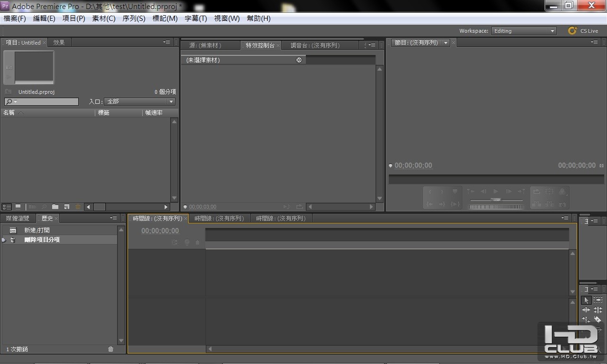
Task: Open the 檔案(F) menu
Action: 15,18
